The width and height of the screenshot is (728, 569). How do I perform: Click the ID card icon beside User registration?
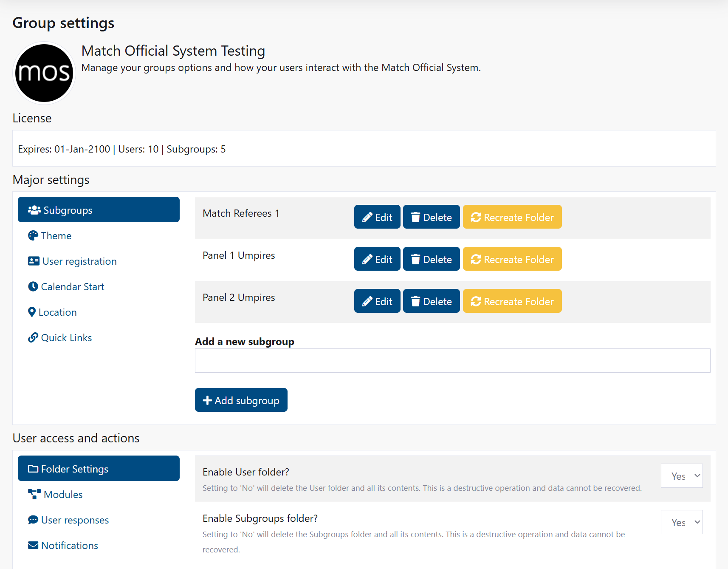point(33,261)
